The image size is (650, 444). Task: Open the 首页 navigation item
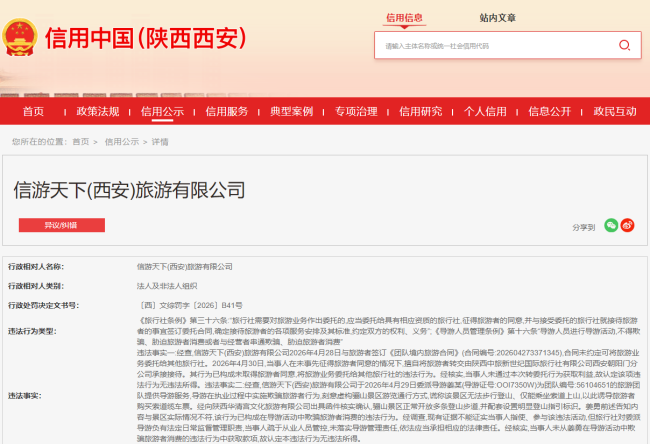33,112
